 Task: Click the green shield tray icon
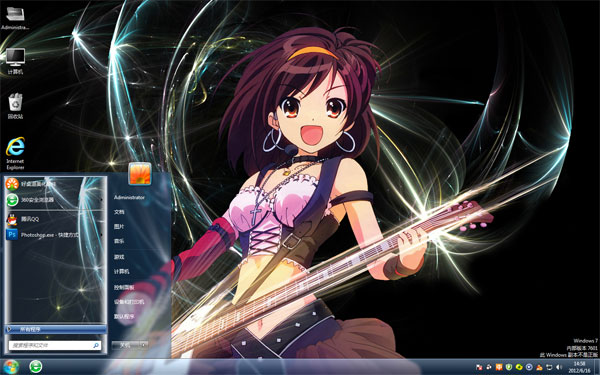(x=509, y=367)
